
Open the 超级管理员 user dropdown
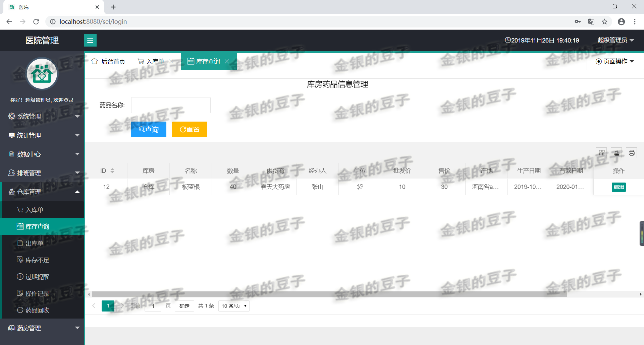pos(616,40)
